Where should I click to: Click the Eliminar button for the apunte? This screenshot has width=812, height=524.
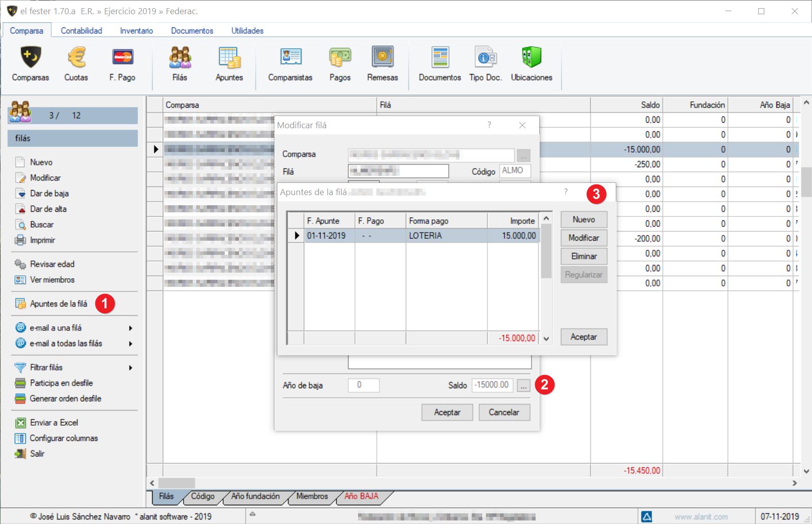[x=583, y=256]
